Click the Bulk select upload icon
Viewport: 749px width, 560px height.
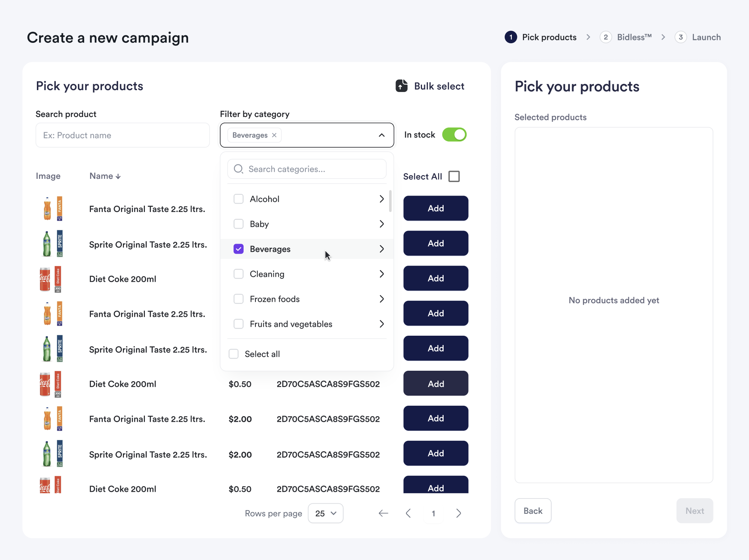coord(401,86)
